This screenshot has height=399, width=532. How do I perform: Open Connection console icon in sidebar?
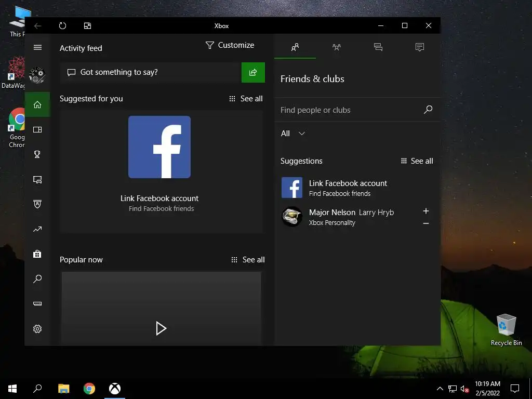37,303
